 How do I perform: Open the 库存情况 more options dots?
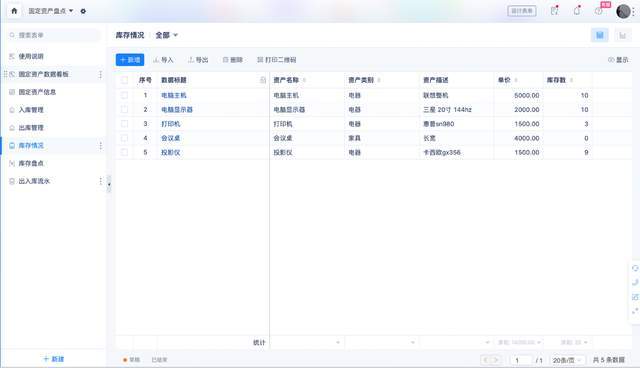100,146
